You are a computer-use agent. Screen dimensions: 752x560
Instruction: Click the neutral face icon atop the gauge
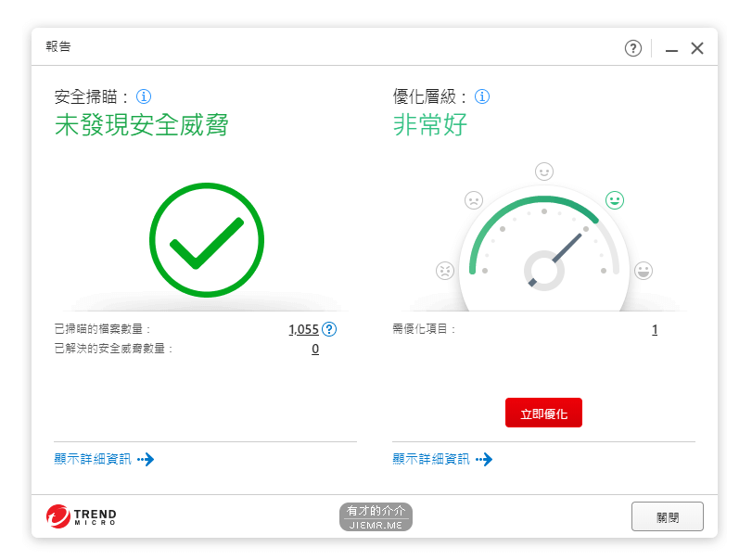click(544, 172)
